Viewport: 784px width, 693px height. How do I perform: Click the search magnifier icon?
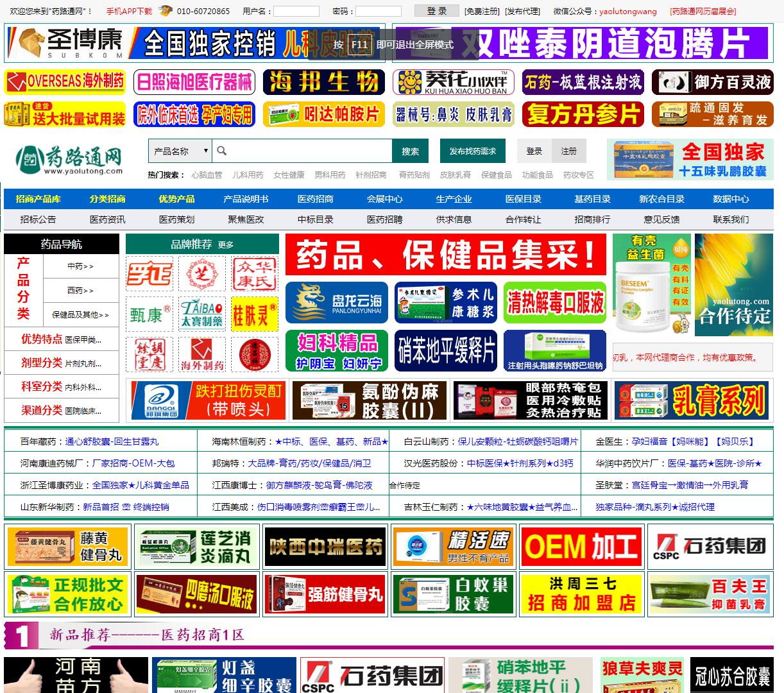point(222,151)
